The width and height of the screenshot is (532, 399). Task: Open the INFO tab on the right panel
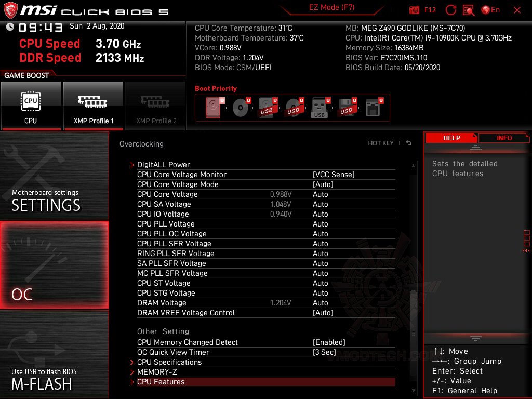[x=503, y=138]
